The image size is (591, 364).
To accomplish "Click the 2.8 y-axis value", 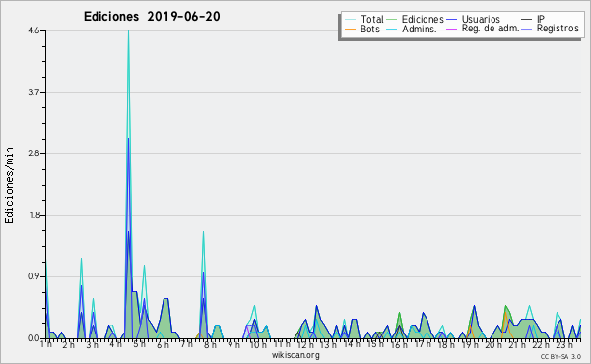I will tap(33, 153).
